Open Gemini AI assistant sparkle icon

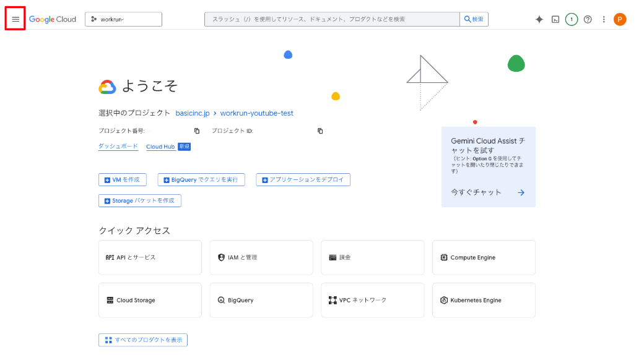pyautogui.click(x=539, y=19)
